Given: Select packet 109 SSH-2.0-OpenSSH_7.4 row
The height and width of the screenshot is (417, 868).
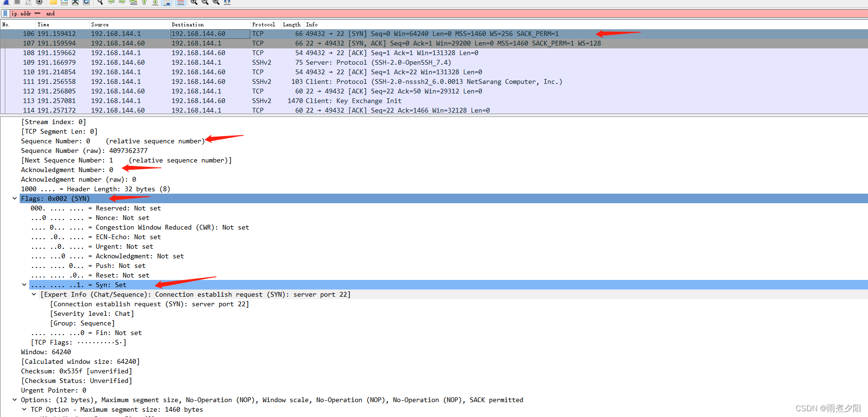Looking at the screenshot, I should 434,62.
